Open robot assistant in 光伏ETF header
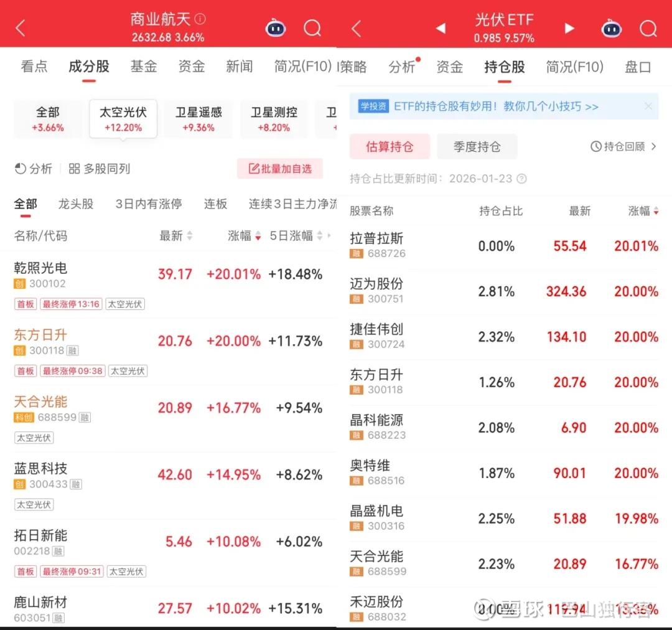The width and height of the screenshot is (672, 630). pos(611,29)
